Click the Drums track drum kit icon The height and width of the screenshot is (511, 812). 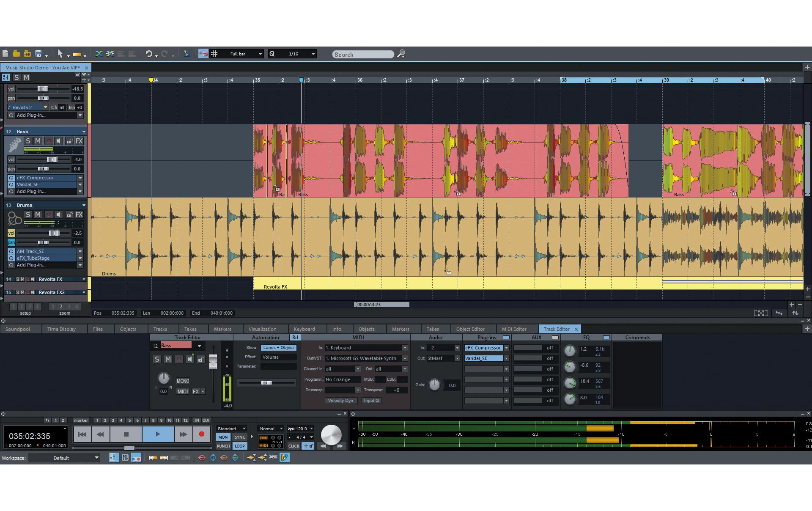[x=15, y=219]
